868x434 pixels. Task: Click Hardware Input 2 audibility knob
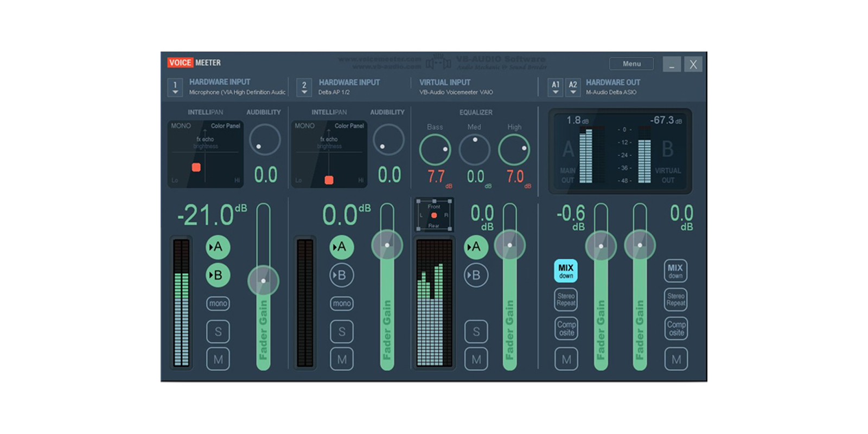(x=388, y=139)
